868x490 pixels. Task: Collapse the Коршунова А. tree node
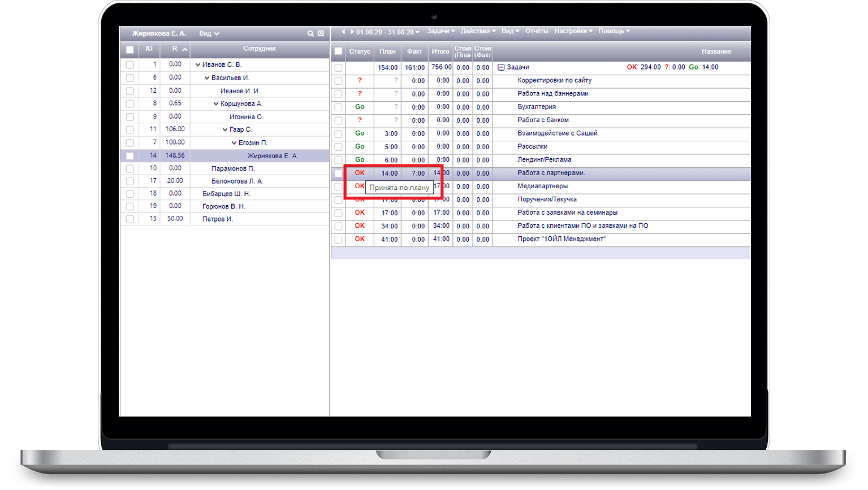click(x=216, y=104)
